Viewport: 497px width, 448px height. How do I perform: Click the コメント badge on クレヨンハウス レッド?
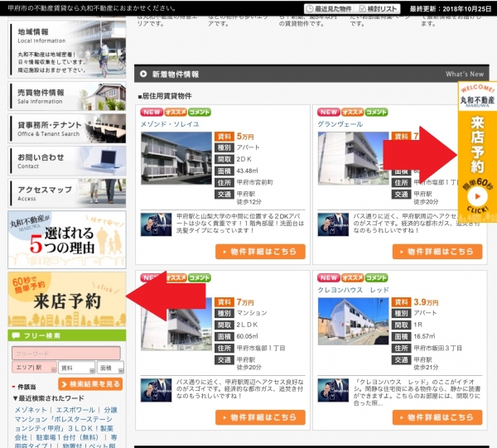pos(376,278)
